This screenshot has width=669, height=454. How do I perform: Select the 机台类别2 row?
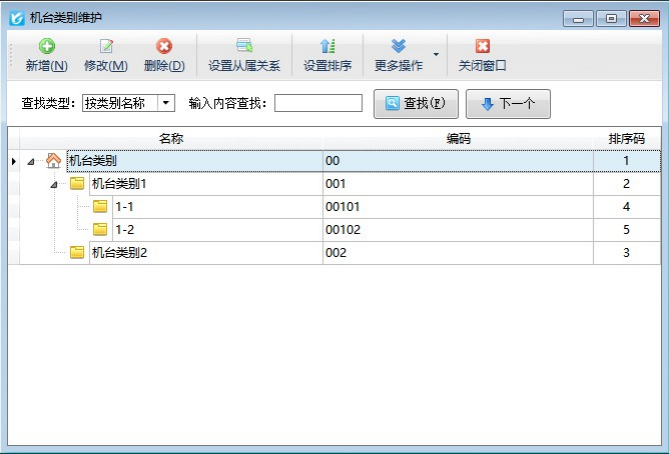point(119,253)
